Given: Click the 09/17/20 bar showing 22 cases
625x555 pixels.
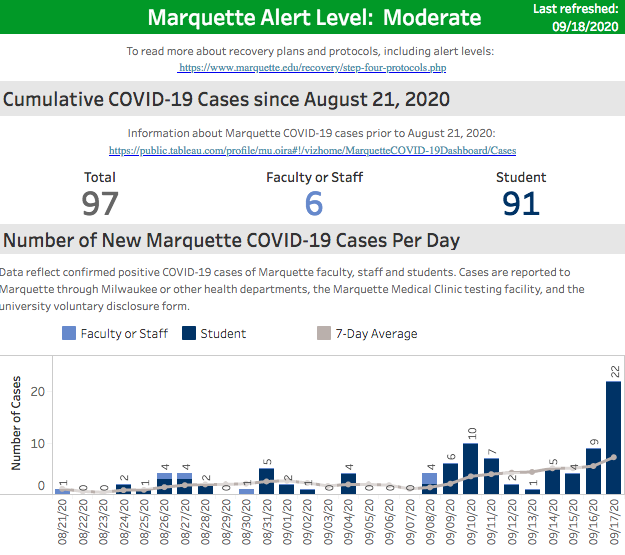Looking at the screenshot, I should click(x=613, y=437).
